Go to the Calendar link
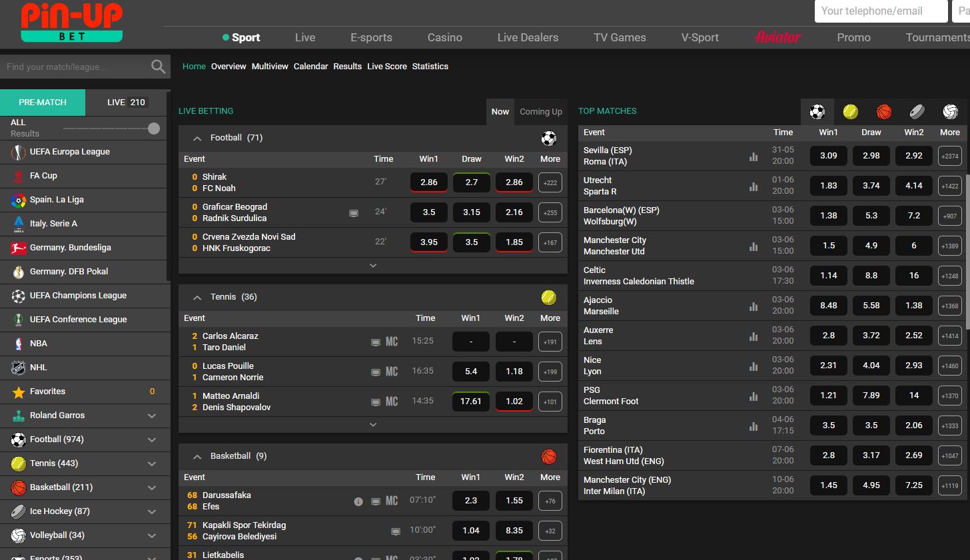970x560 pixels. point(310,67)
